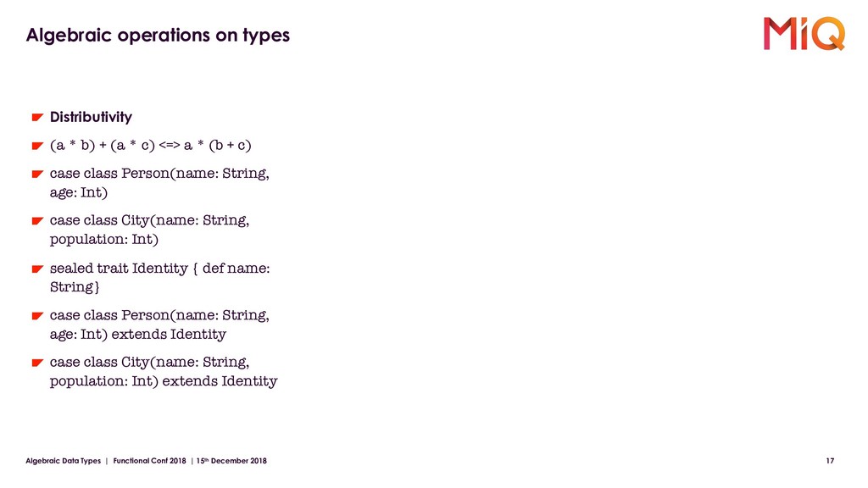Viewport: 868px width, 488px height.
Task: Click the bullet icon before the distributivity formula
Action: (x=37, y=146)
